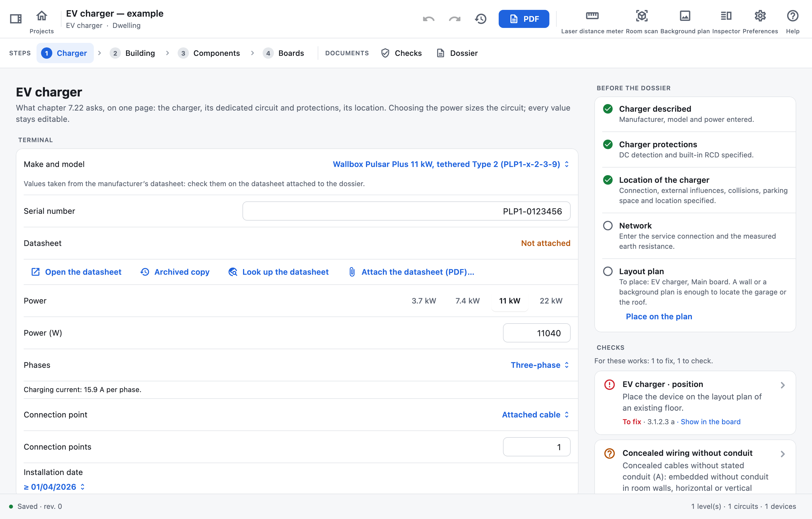The width and height of the screenshot is (812, 519).
Task: Click Show in the board
Action: (x=710, y=422)
